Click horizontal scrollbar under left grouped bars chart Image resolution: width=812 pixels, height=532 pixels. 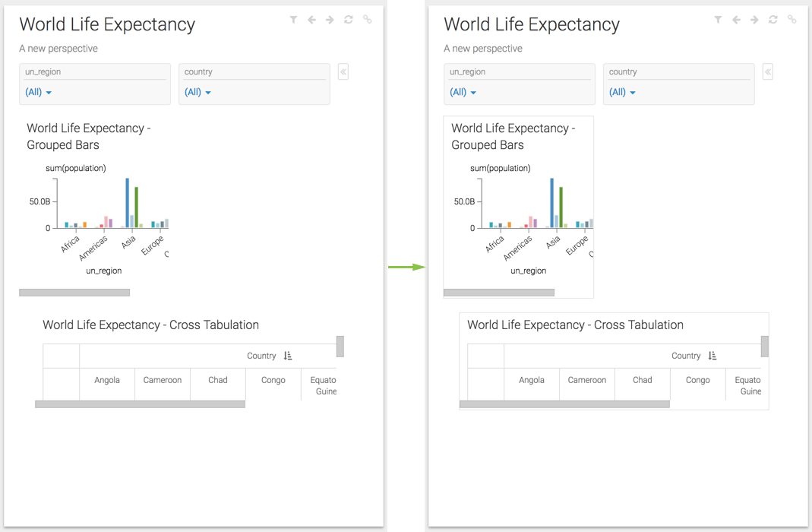coord(74,293)
